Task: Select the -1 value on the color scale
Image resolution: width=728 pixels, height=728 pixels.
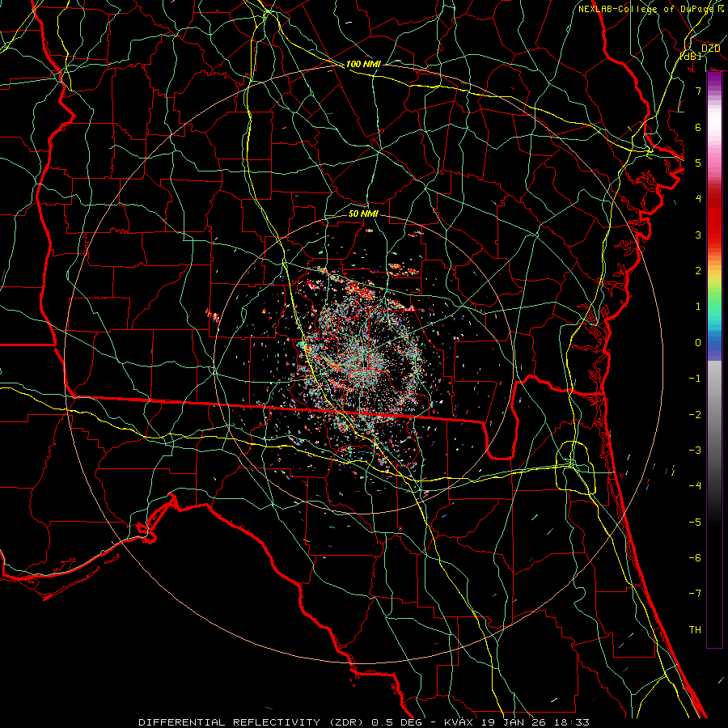Action: (695, 379)
